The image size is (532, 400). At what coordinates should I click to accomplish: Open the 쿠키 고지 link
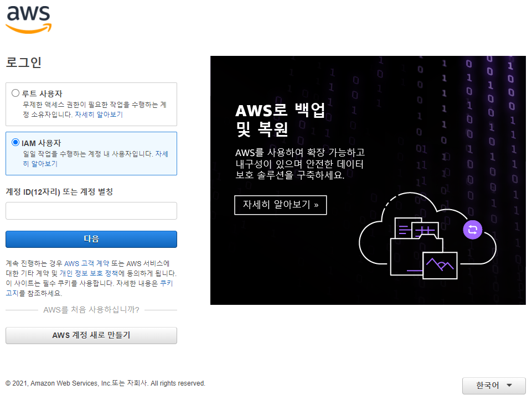coord(89,288)
